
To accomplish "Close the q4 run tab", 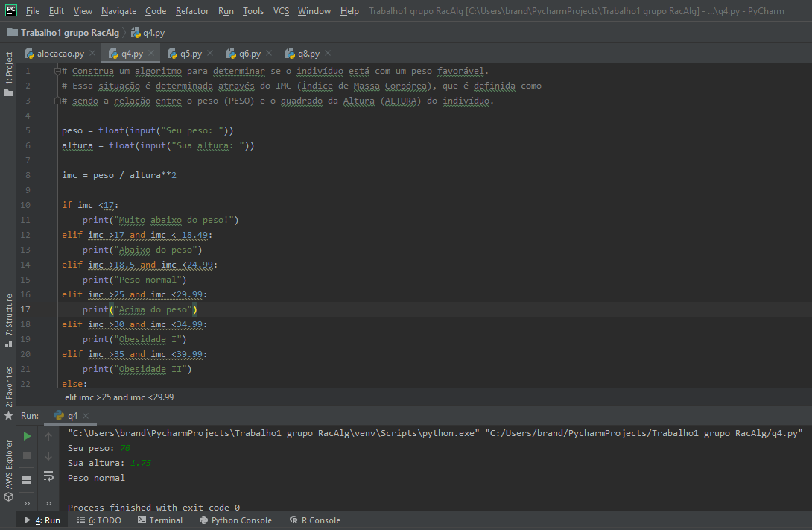I will click(86, 416).
